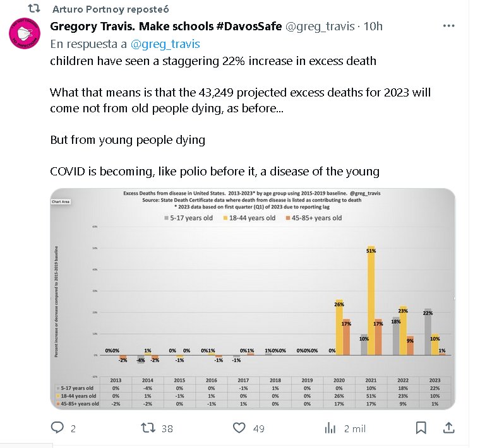This screenshot has height=448, width=480.
Task: Bookmark this tweet
Action: (421, 428)
